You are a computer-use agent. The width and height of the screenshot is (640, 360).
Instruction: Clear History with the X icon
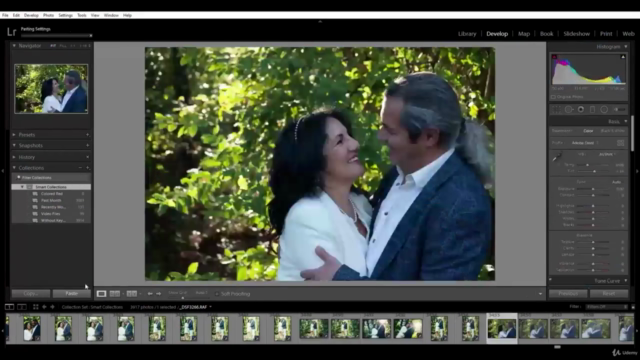point(87,157)
